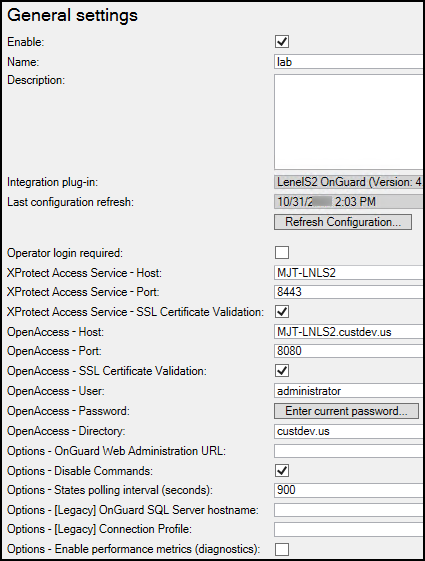Click the Refresh Configuration button
The height and width of the screenshot is (561, 425).
(x=343, y=222)
